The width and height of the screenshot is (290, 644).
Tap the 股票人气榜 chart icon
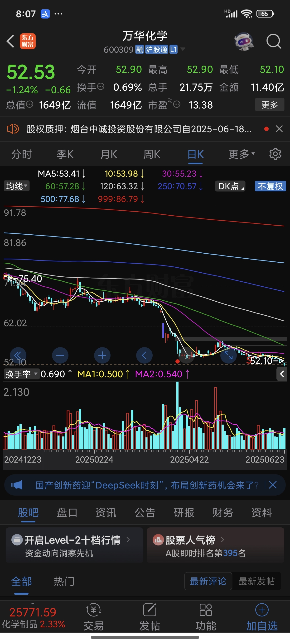click(158, 540)
